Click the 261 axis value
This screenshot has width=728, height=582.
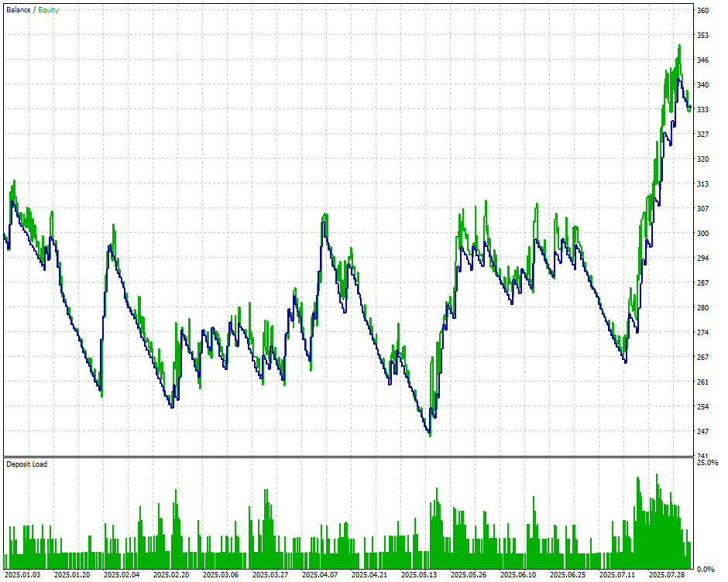click(703, 382)
